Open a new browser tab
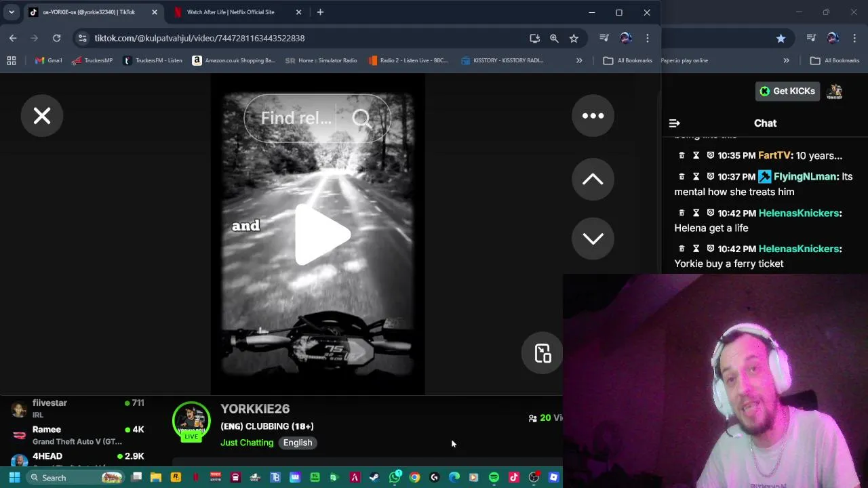The height and width of the screenshot is (488, 868). (320, 12)
